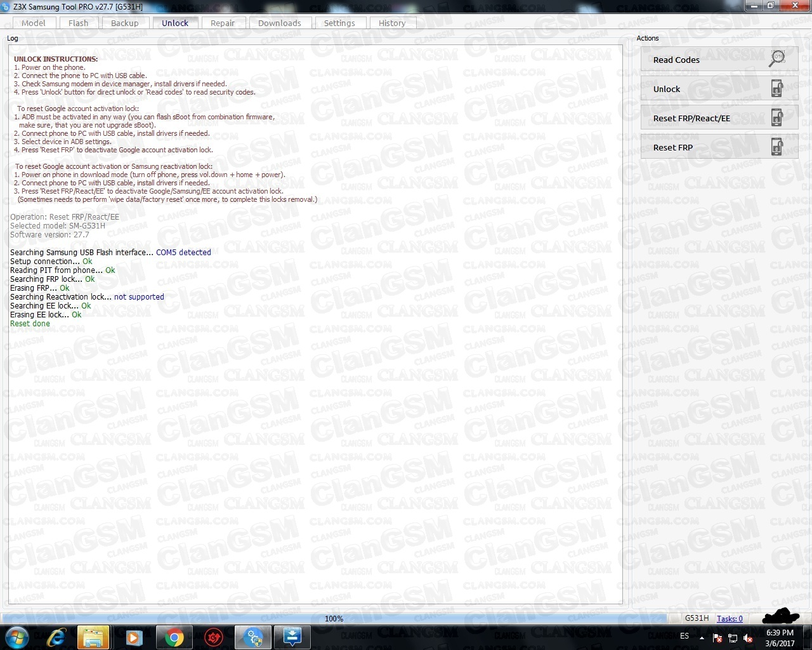Image resolution: width=812 pixels, height=650 pixels.
Task: Click the Action Center flag icon
Action: point(717,638)
